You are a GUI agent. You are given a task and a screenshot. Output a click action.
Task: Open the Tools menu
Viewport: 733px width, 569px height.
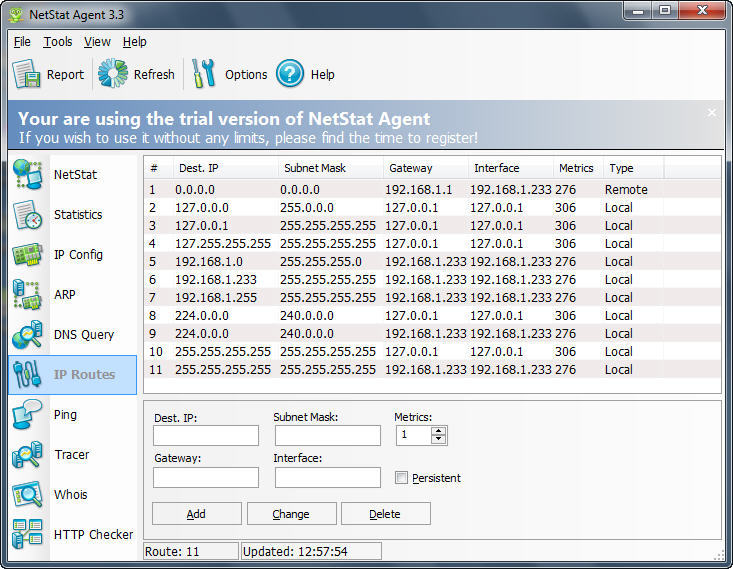pos(58,42)
